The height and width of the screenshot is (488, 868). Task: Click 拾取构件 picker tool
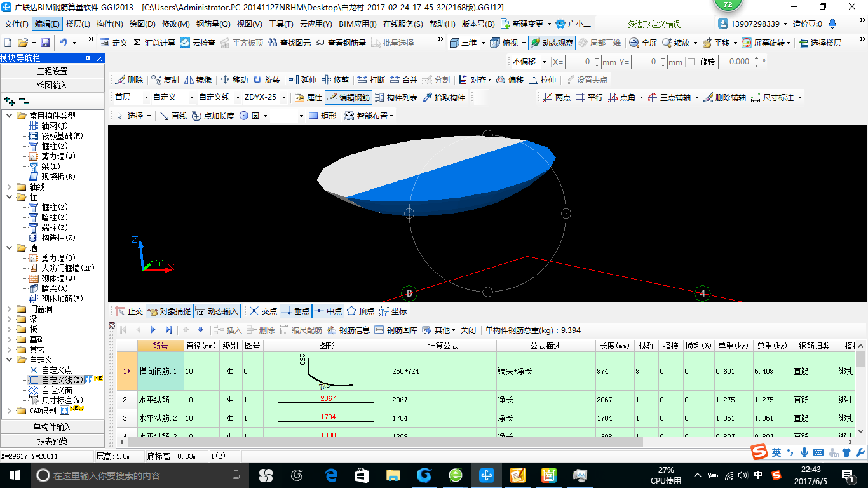coord(444,97)
